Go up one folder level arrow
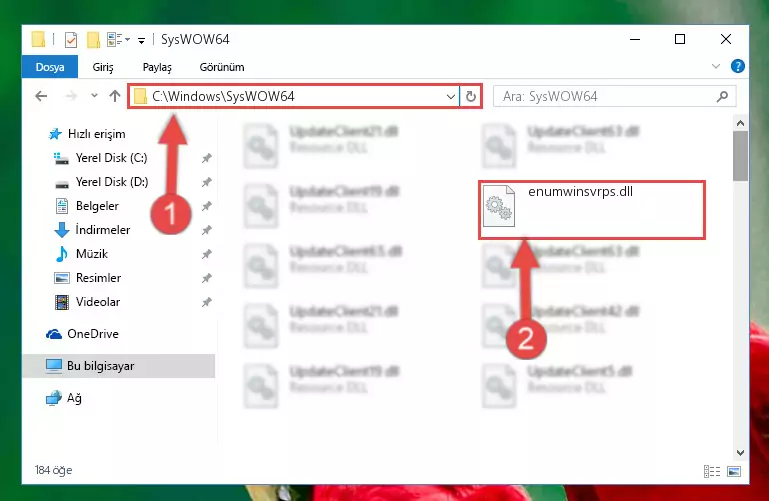The height and width of the screenshot is (501, 769). (115, 96)
